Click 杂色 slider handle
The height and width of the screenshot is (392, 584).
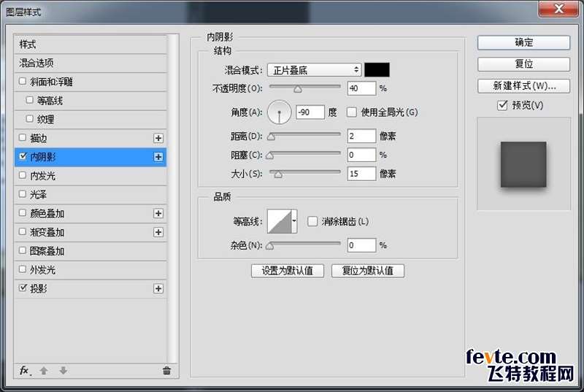pyautogui.click(x=270, y=246)
